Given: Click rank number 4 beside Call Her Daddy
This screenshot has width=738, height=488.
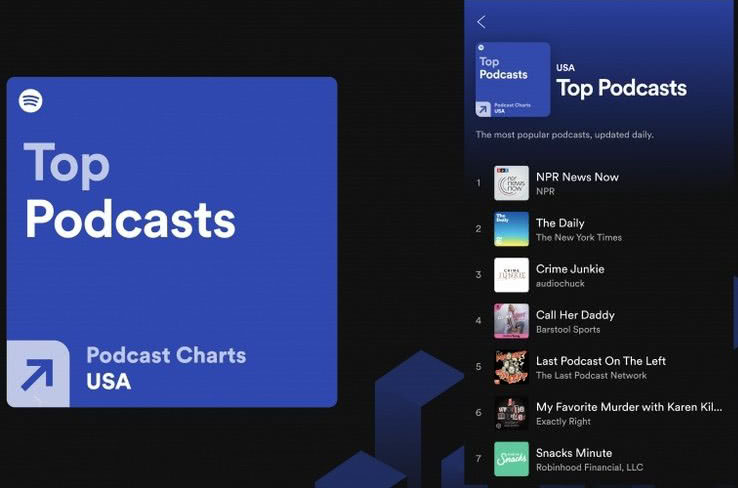Looking at the screenshot, I should (x=479, y=321).
